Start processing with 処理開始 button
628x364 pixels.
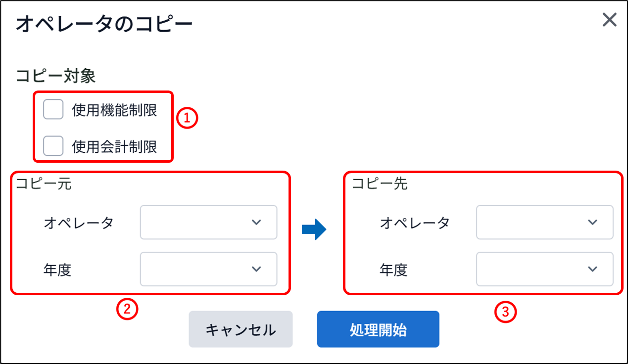pos(378,329)
